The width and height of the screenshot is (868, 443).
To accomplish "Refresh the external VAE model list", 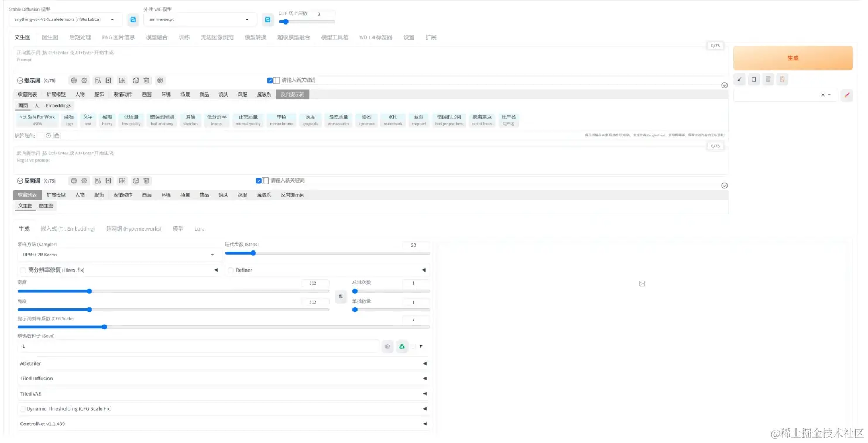I will 267,20.
